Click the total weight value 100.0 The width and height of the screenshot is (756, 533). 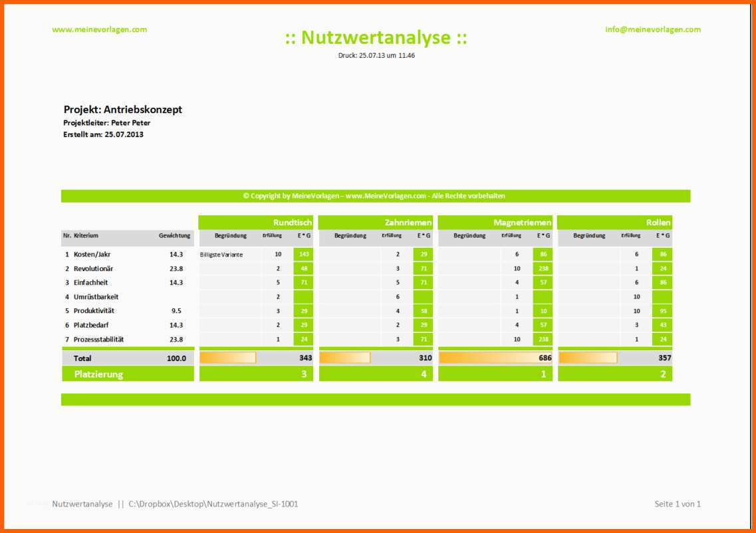tap(176, 358)
